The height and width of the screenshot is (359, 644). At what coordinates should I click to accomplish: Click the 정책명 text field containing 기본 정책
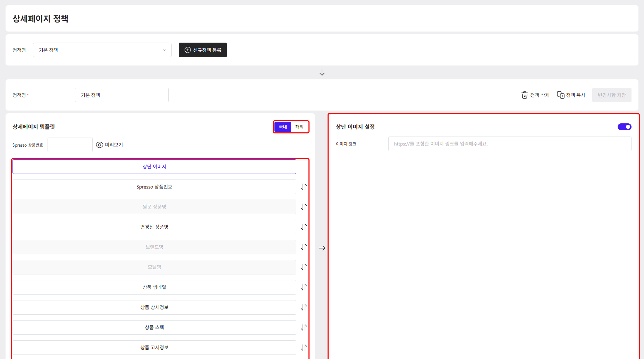pos(122,95)
